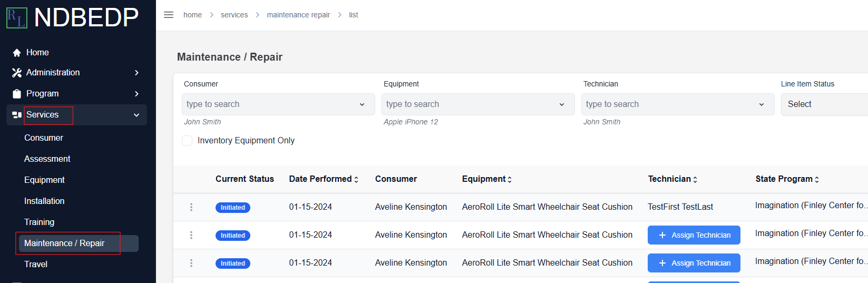The width and height of the screenshot is (868, 283).
Task: Open row actions for TestFirst TestLast row
Action: 191,207
